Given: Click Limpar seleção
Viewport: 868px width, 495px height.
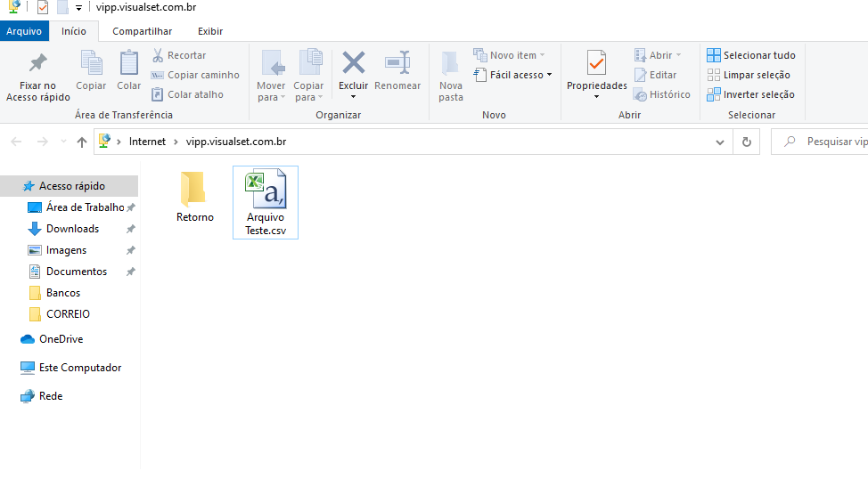Looking at the screenshot, I should click(749, 75).
